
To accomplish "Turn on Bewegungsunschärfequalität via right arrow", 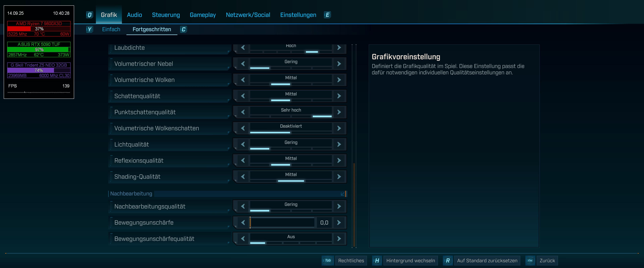I will click(339, 239).
